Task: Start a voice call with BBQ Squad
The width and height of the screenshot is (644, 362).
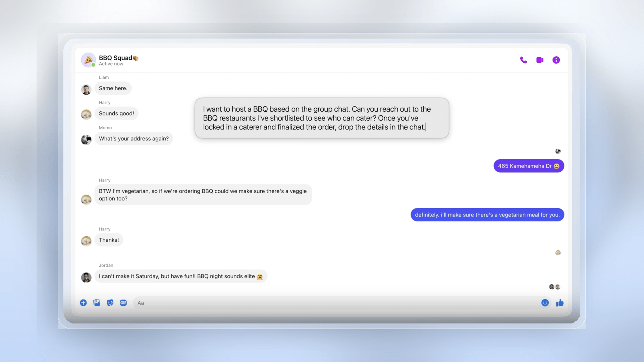Action: [523, 60]
